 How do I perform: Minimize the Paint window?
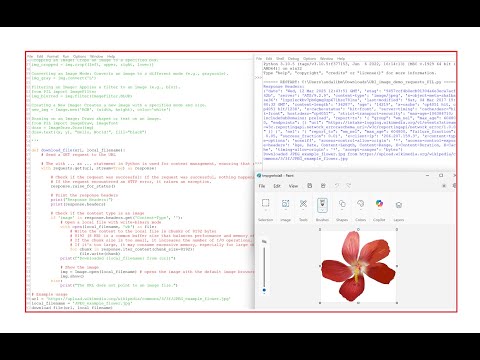click(x=428, y=176)
